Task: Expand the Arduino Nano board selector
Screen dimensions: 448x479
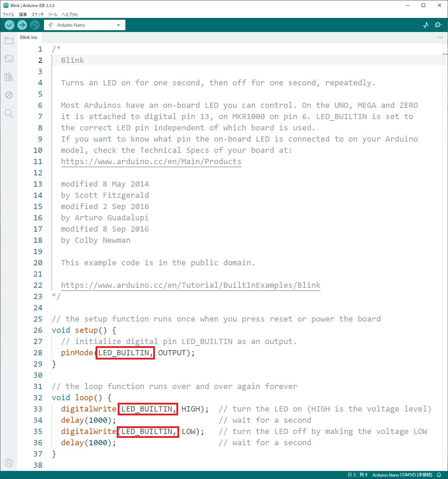Action: (x=85, y=25)
